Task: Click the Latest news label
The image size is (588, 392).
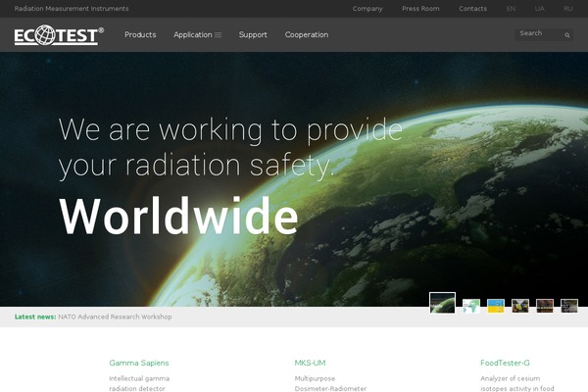Action: pyautogui.click(x=35, y=317)
